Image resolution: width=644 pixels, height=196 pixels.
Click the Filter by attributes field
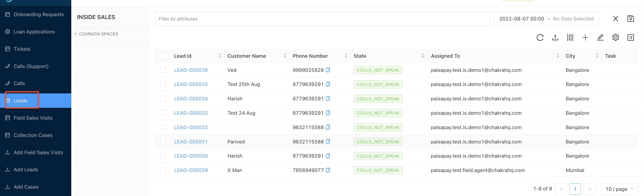tap(322, 19)
